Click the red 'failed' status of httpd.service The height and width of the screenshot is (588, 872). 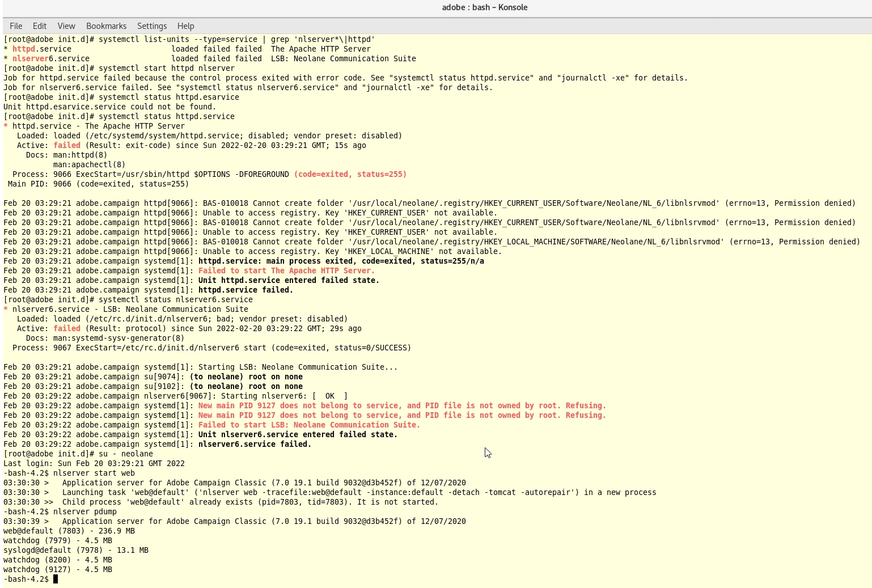pyautogui.click(x=67, y=146)
